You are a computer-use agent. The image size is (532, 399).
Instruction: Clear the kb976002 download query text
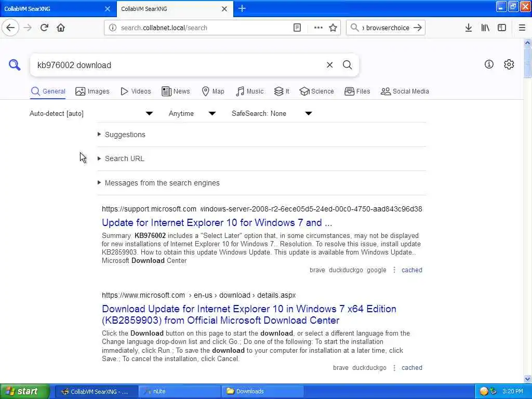point(329,65)
